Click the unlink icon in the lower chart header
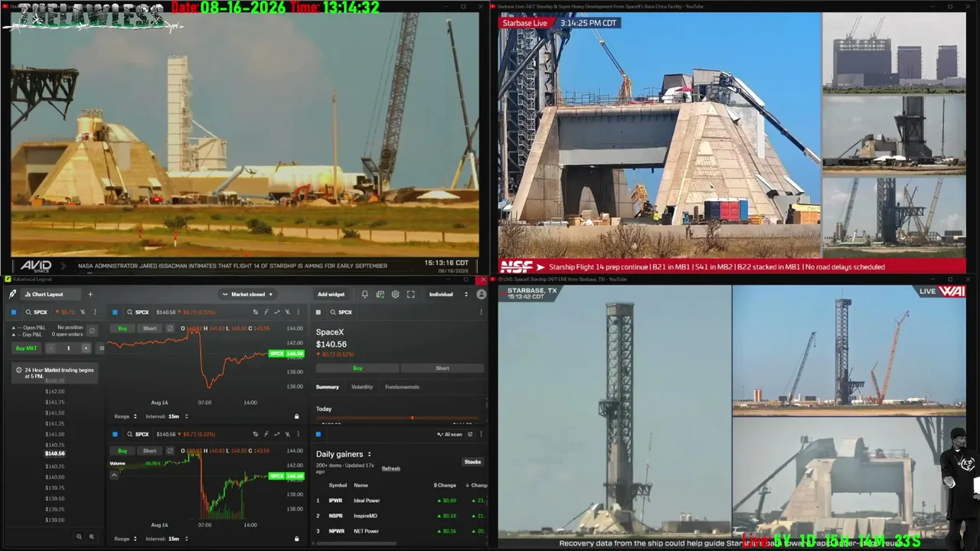The image size is (980, 551). click(287, 434)
